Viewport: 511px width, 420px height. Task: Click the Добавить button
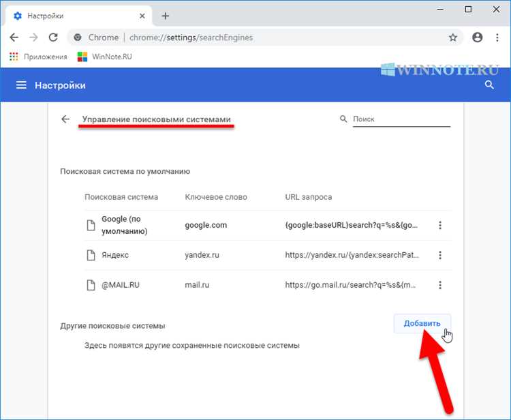[422, 323]
